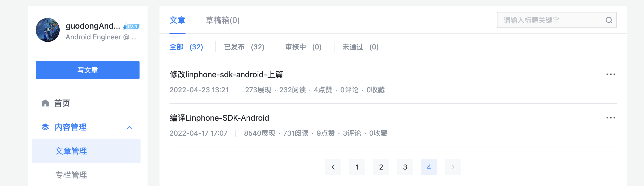This screenshot has width=644, height=186.
Task: Click the home icon beside 首页
Action: 45,103
